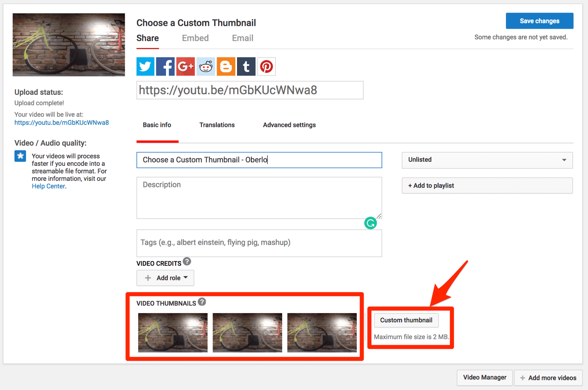Click the blue star video quality icon

coord(20,156)
